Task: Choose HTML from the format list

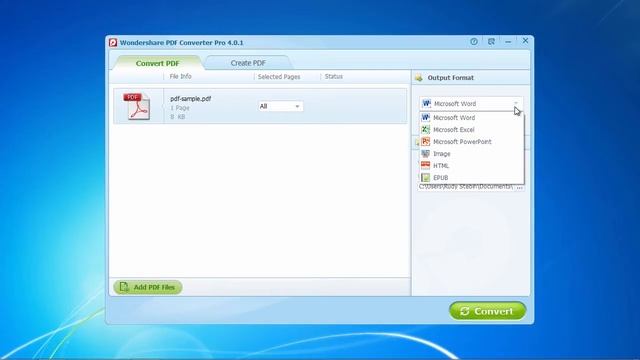Action: tap(471, 166)
